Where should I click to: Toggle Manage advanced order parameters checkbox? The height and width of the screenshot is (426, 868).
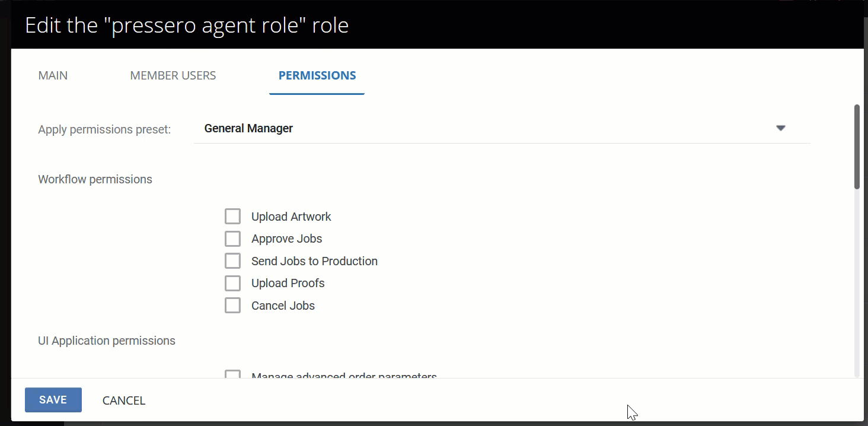[x=232, y=374]
